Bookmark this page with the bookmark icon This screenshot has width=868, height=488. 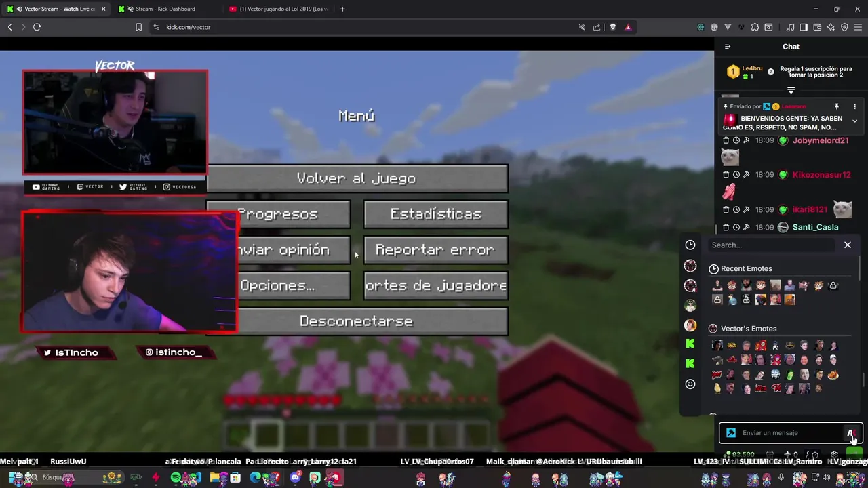coord(138,27)
